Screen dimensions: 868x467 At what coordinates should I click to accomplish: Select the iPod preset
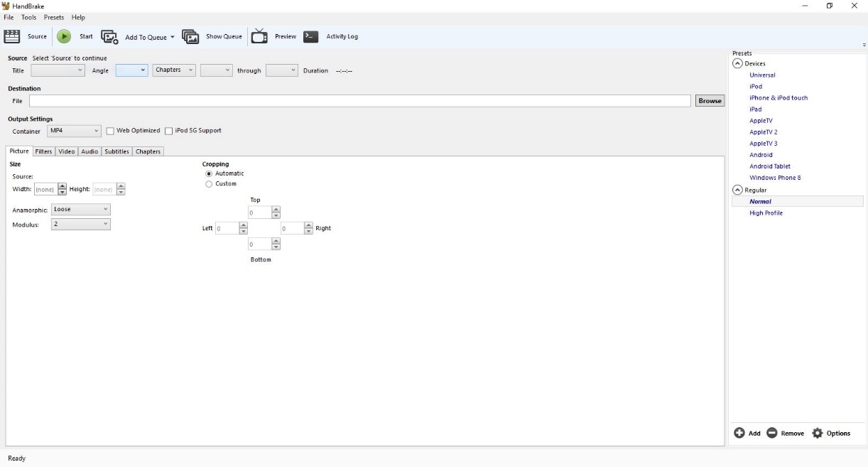tap(756, 87)
